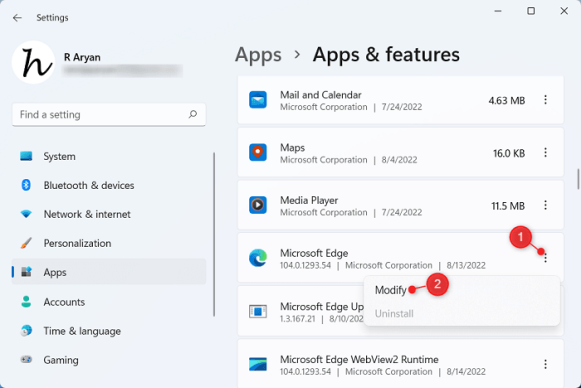Viewport: 581px width, 388px height.
Task: Open more options for Maps
Action: (545, 152)
